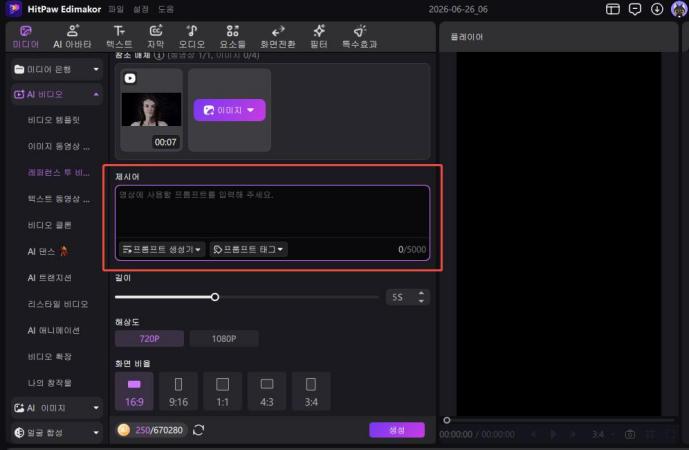Viewport: 689px width, 450px height.
Task: Expand the 얼굴 합성 section
Action: [x=57, y=433]
